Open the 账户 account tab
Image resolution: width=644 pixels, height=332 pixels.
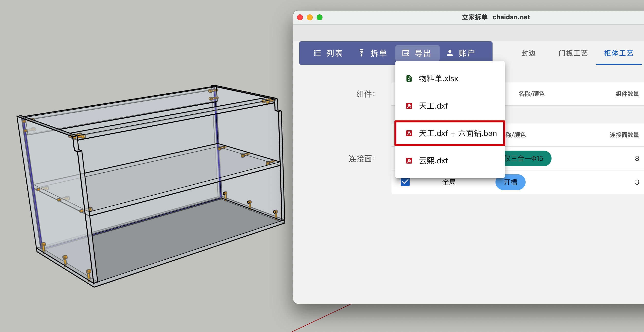[461, 53]
